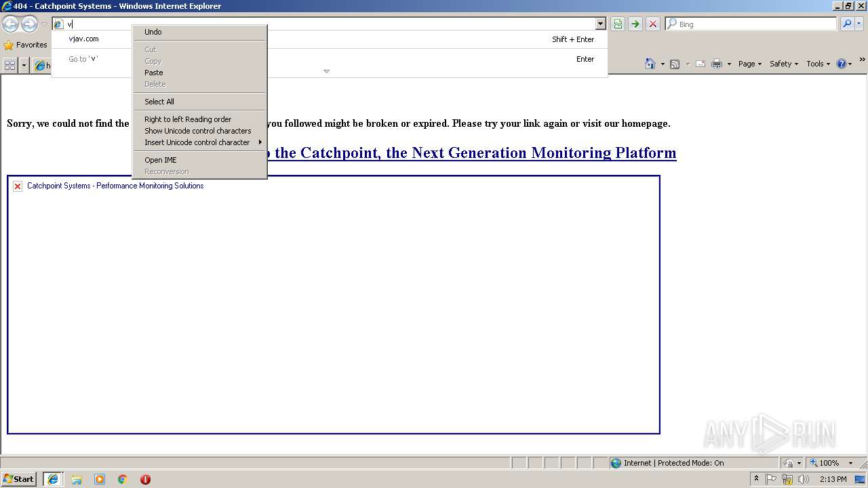Launch Google Chrome from the taskbar
868x488 pixels.
click(x=123, y=479)
